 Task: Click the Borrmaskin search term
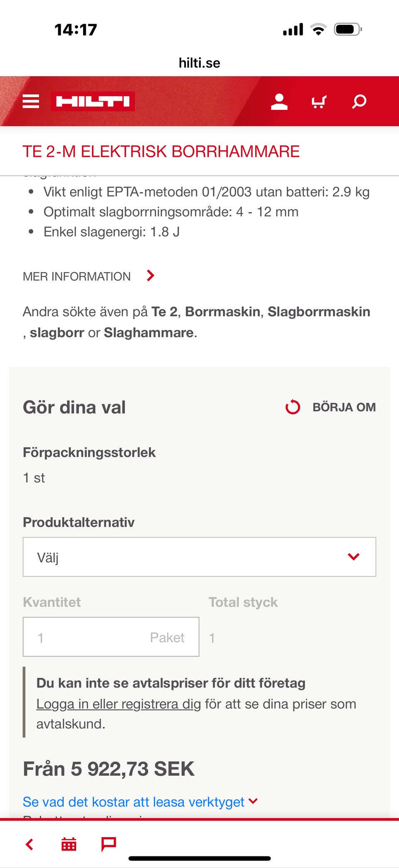pos(222,312)
